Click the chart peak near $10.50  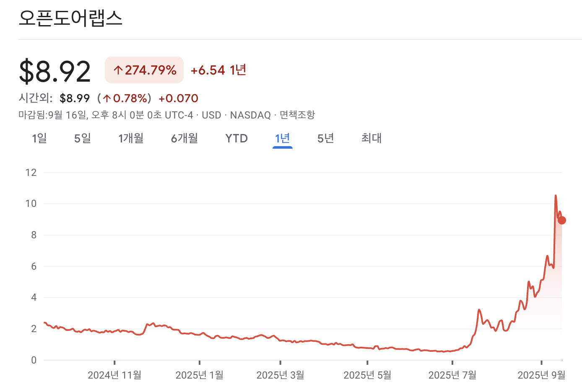(556, 196)
